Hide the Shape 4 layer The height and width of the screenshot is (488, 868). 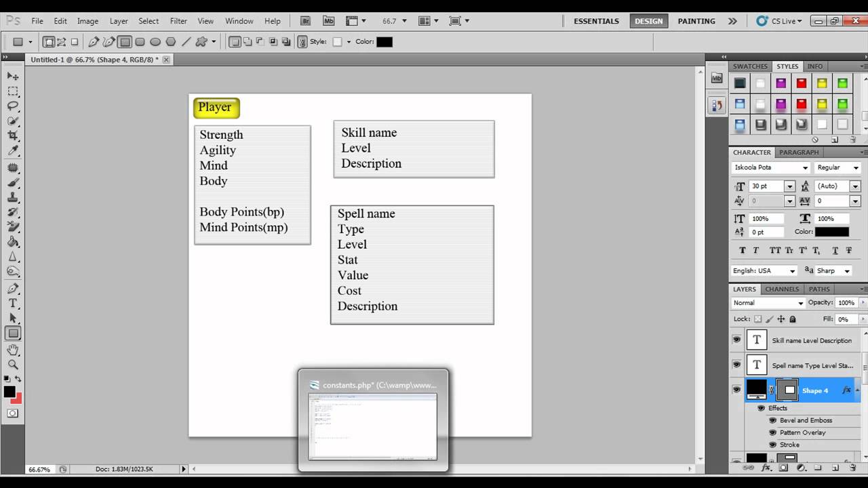click(x=737, y=390)
